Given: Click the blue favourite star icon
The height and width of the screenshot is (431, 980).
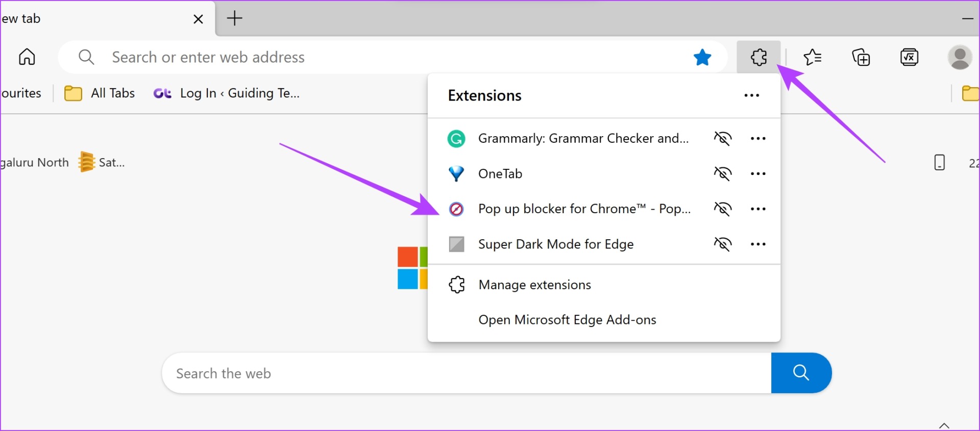Looking at the screenshot, I should [x=702, y=57].
